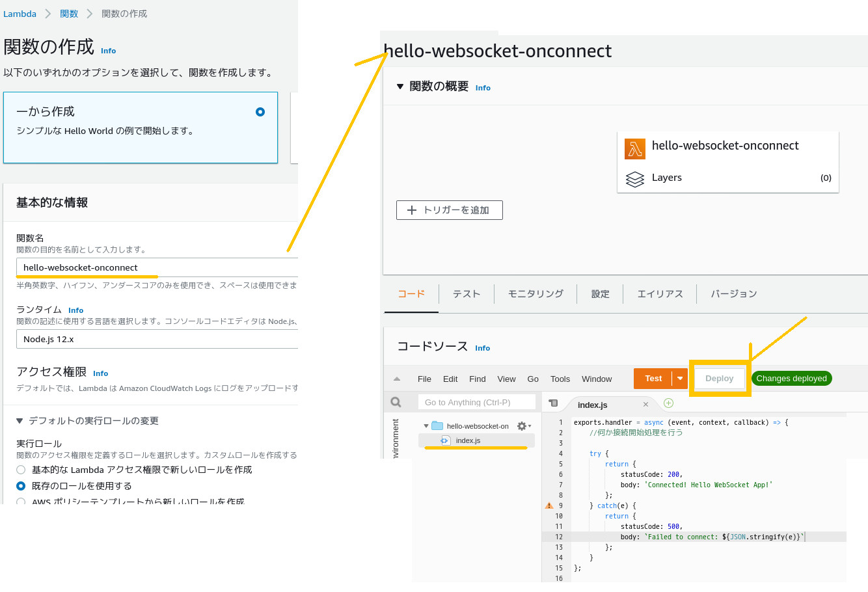Select 基本的な Lambda アクセス権限で新しいロールを作成 radio

tap(21, 470)
